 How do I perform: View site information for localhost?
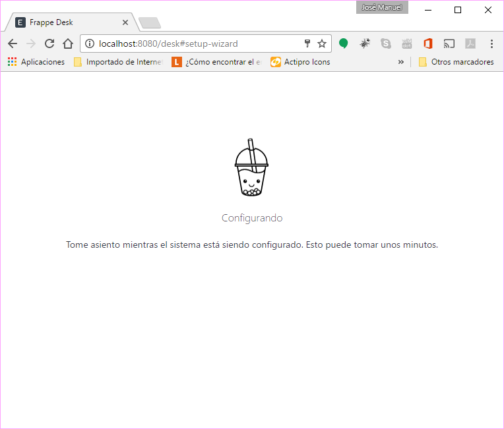coord(90,43)
